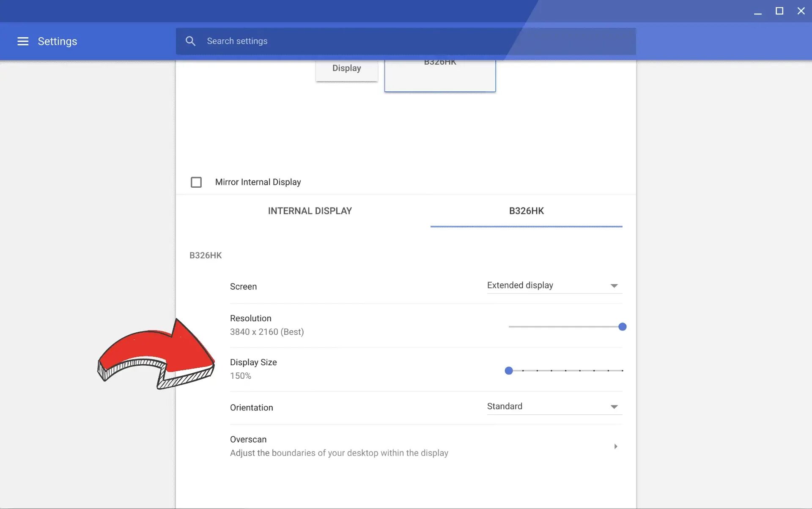Viewport: 812px width, 509px height.
Task: Select the B326HK tab
Action: click(x=526, y=211)
